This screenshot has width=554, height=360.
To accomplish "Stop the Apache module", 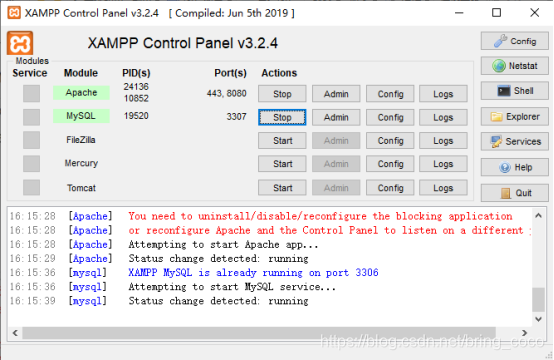I will tap(282, 94).
